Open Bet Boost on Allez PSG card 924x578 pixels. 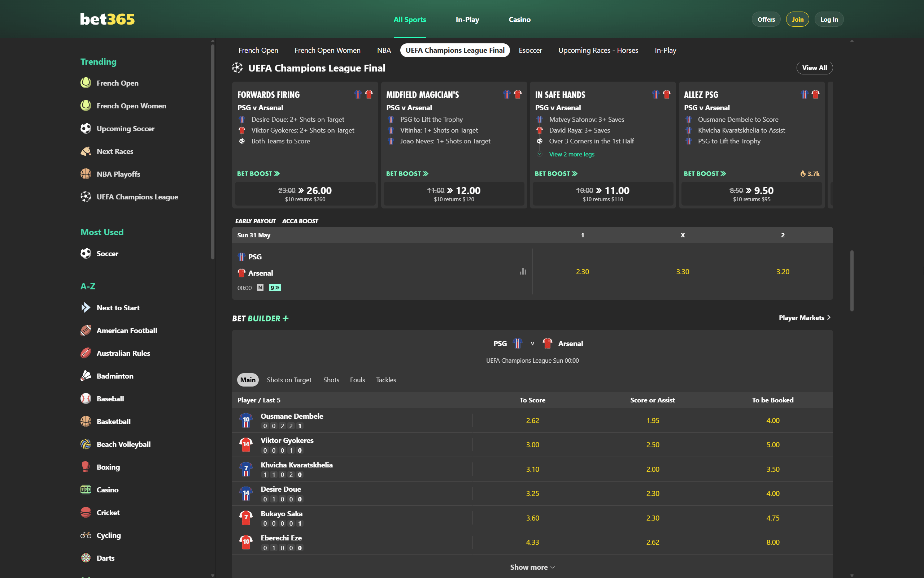[705, 173]
